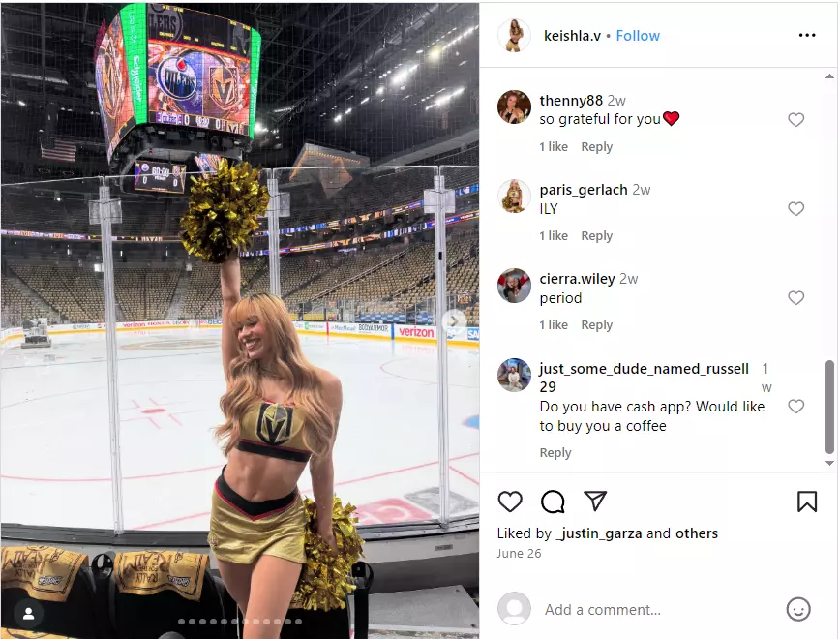Like thenny88's comment heart
Image resolution: width=840 pixels, height=639 pixels.
(x=796, y=119)
